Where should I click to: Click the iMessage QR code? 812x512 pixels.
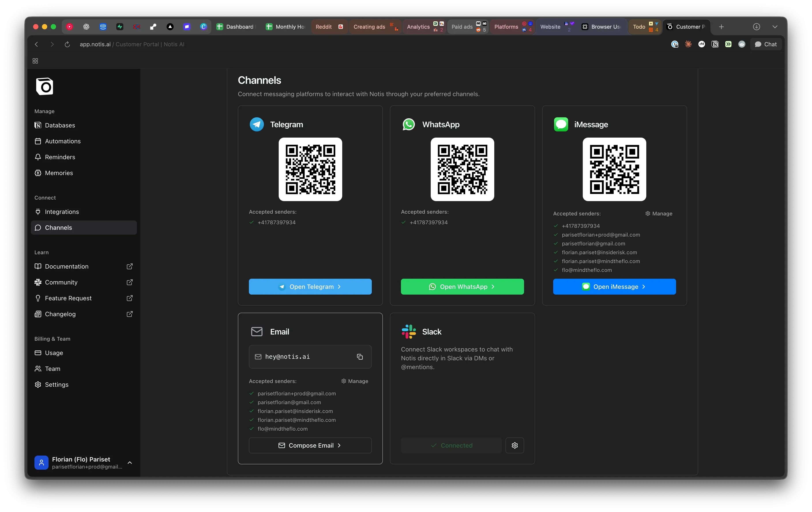(614, 169)
